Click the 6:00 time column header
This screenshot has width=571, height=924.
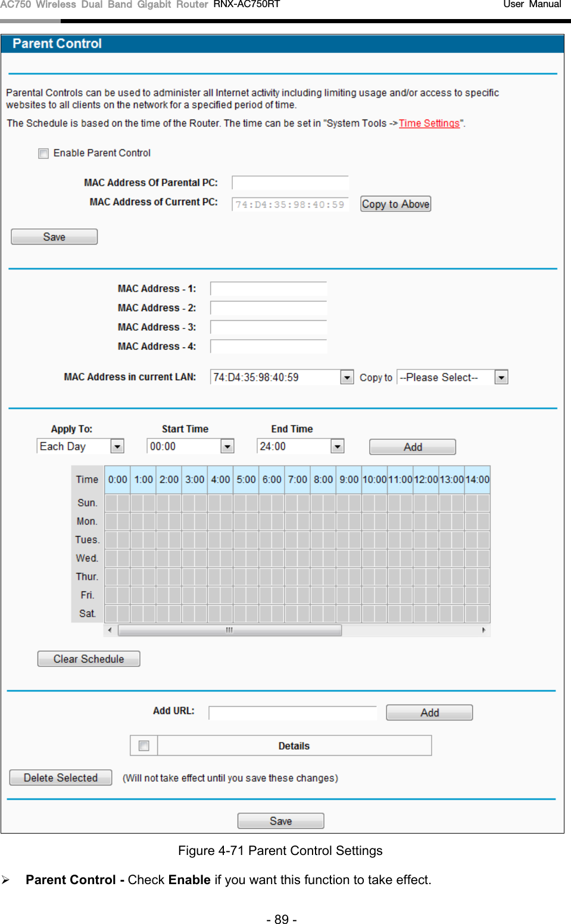pyautogui.click(x=272, y=480)
